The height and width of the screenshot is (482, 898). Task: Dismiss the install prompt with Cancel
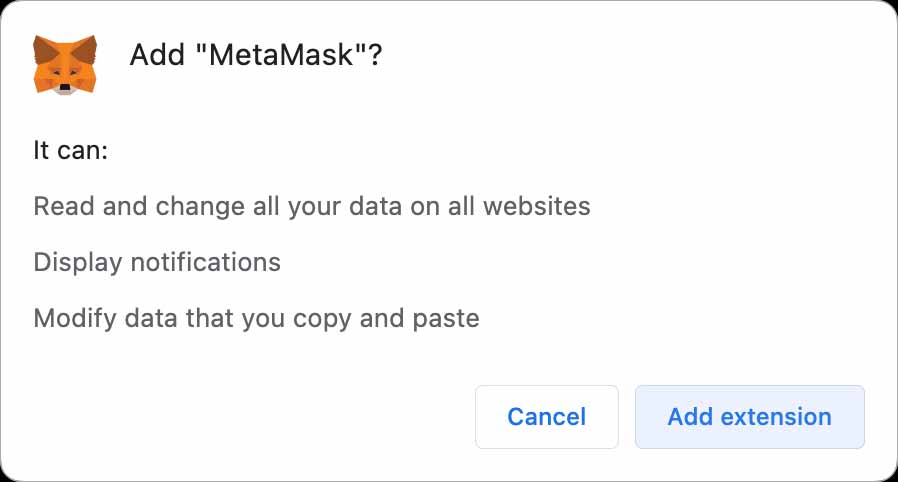tap(546, 417)
